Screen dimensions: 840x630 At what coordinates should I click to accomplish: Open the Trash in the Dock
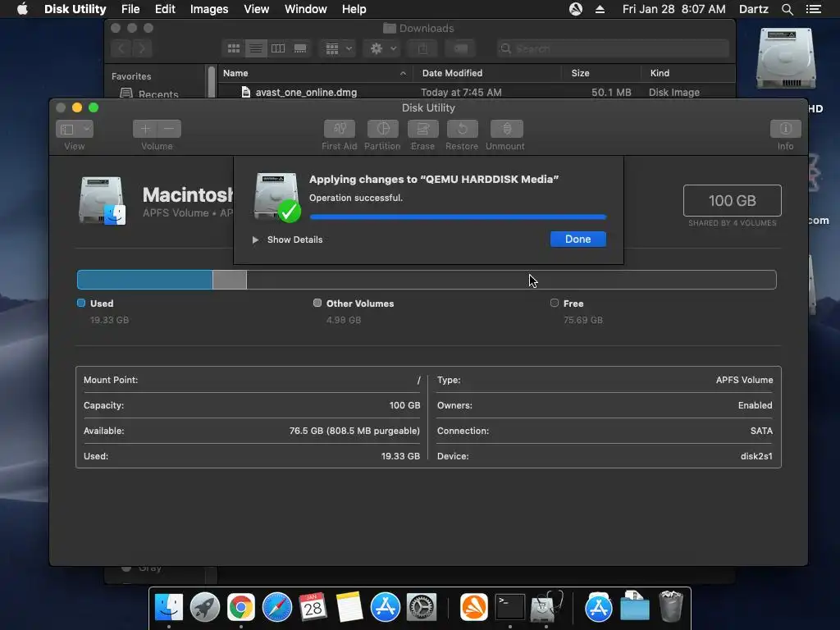tap(671, 606)
